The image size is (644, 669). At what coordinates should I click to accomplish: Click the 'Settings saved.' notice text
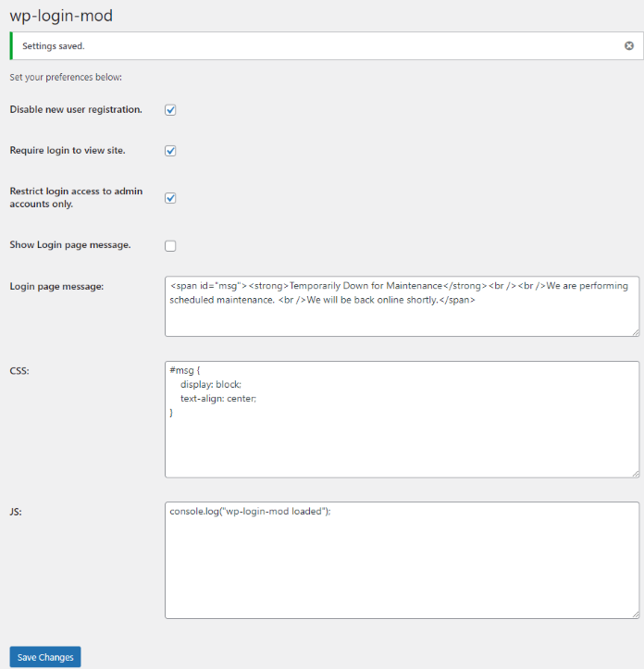point(54,46)
